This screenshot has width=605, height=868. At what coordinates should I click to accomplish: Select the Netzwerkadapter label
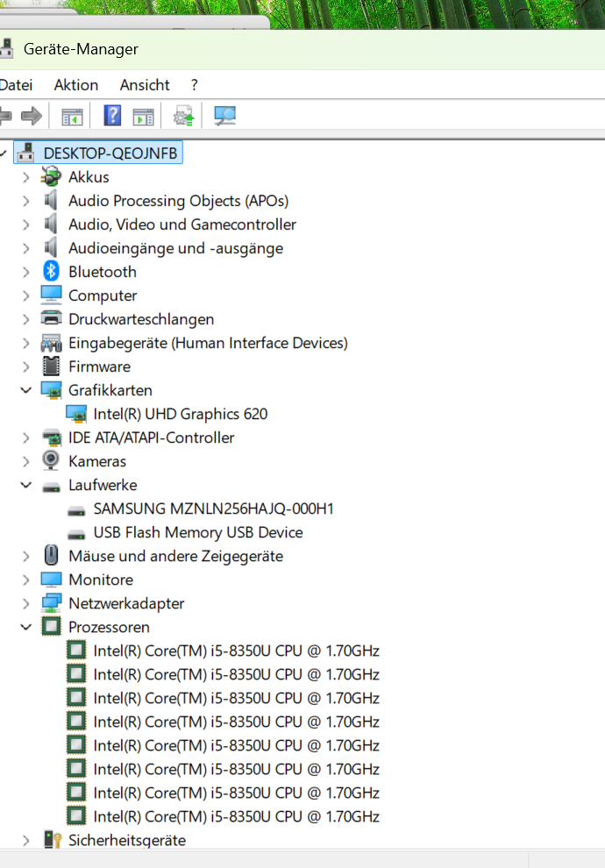click(x=126, y=603)
